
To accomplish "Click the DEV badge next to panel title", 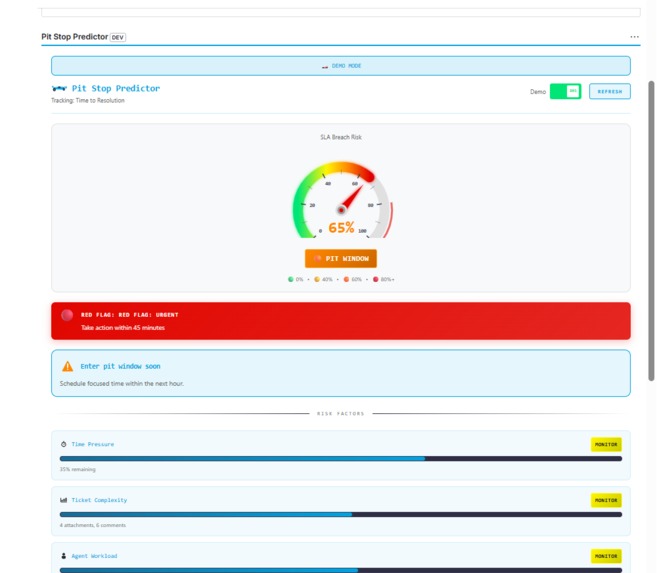I will pyautogui.click(x=118, y=37).
